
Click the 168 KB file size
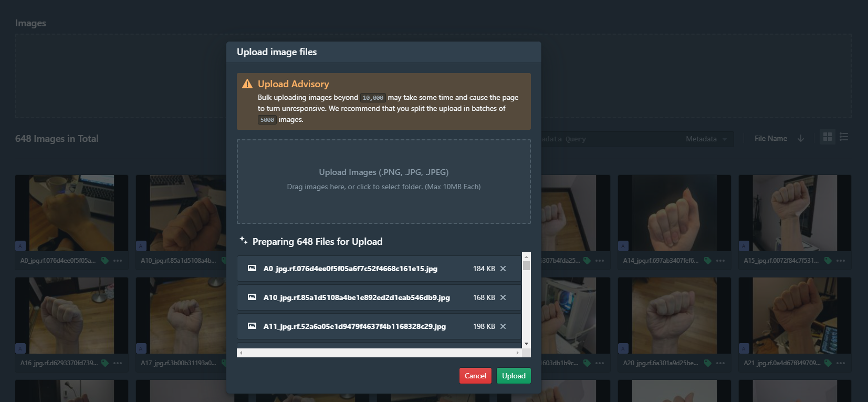click(x=484, y=297)
